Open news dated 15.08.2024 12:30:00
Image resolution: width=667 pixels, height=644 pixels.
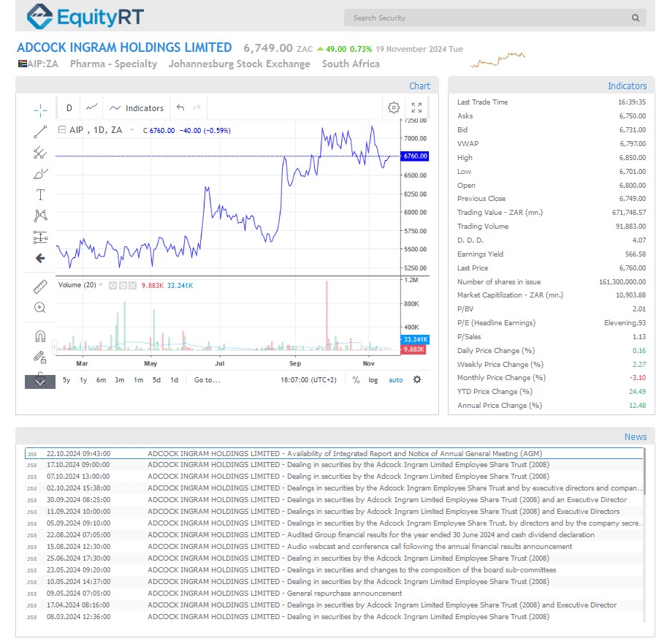pyautogui.click(x=334, y=547)
